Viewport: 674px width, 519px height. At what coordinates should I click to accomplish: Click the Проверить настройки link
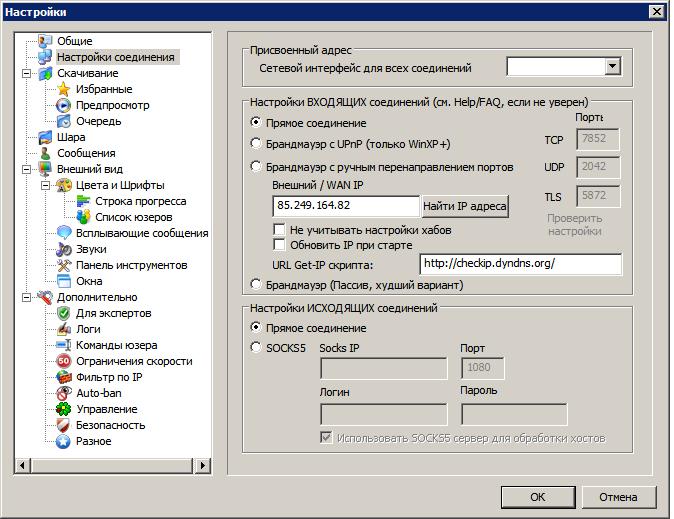click(575, 225)
